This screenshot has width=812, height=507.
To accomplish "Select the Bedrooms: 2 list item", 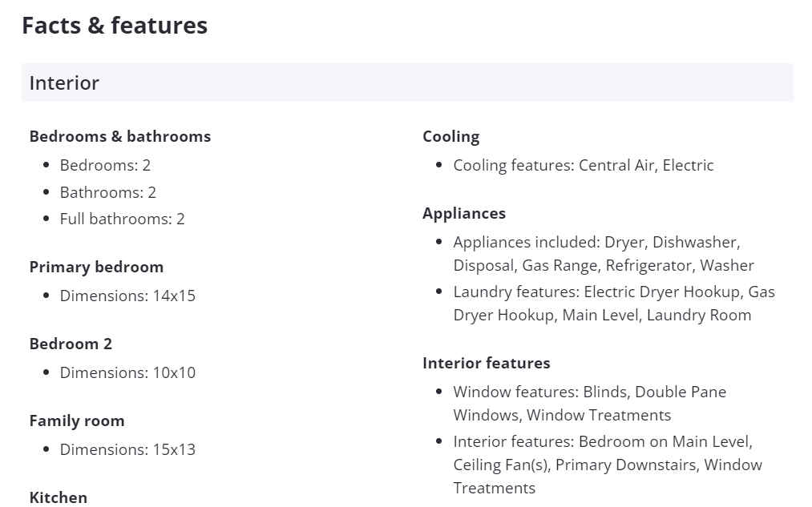I will pyautogui.click(x=105, y=166).
